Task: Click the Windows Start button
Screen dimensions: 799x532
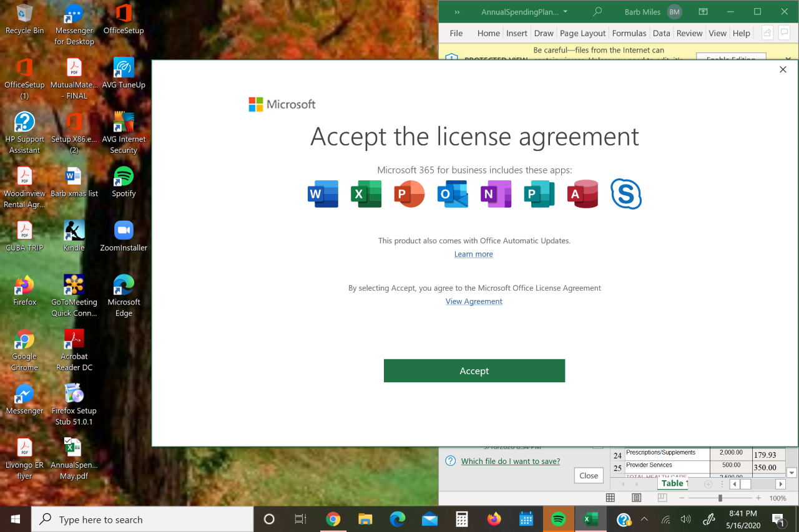Action: point(16,519)
